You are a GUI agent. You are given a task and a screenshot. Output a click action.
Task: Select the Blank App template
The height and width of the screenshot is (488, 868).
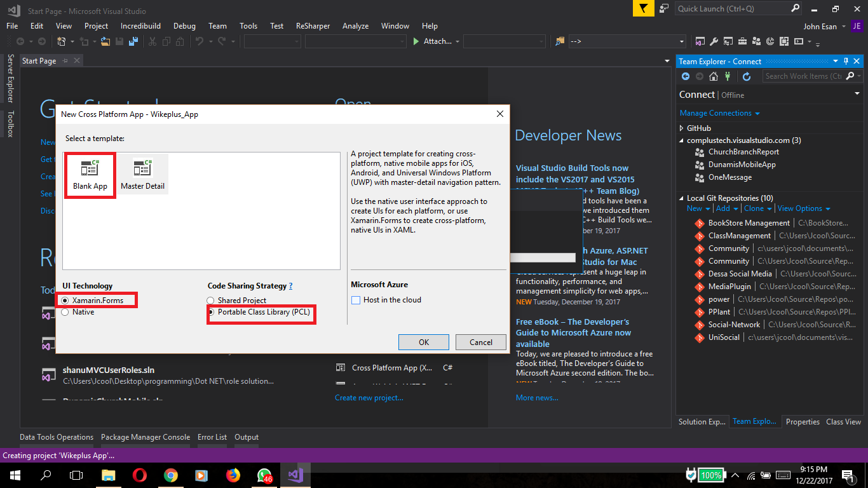(x=90, y=175)
